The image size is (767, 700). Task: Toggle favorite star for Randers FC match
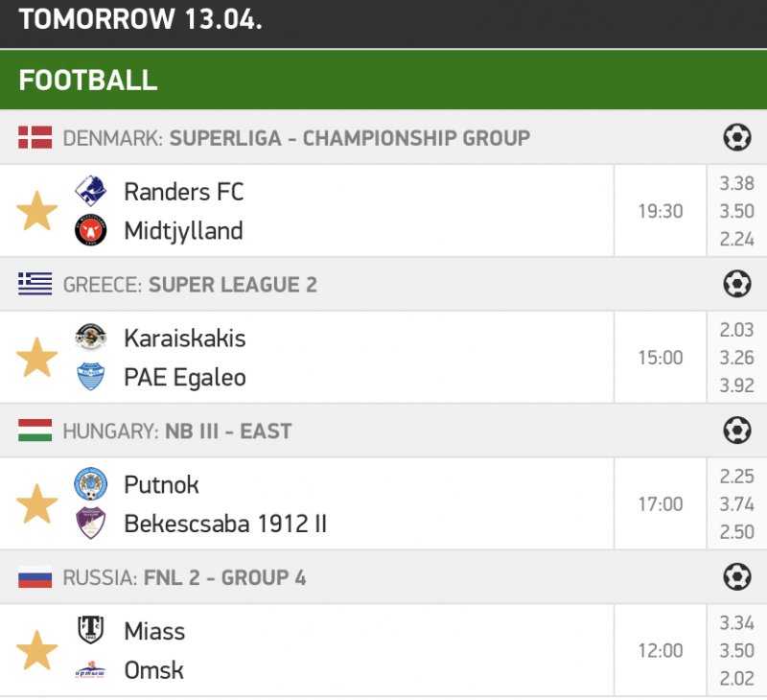(x=37, y=211)
